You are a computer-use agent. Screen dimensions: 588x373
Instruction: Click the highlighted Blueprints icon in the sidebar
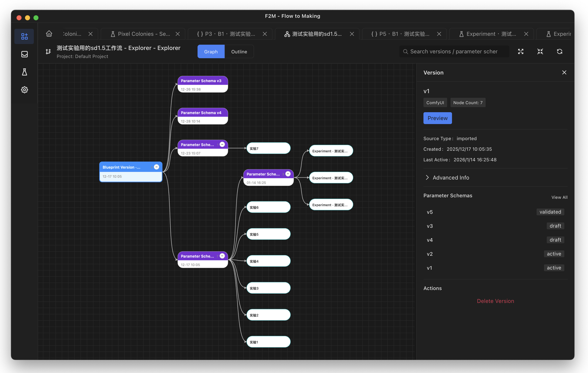click(24, 36)
